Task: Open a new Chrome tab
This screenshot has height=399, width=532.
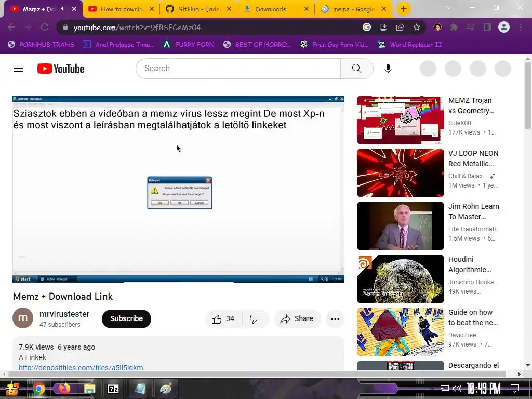Action: point(403,9)
